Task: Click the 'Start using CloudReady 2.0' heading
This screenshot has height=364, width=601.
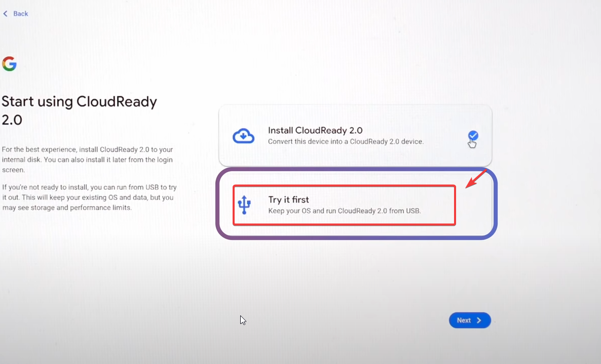Action: tap(80, 110)
